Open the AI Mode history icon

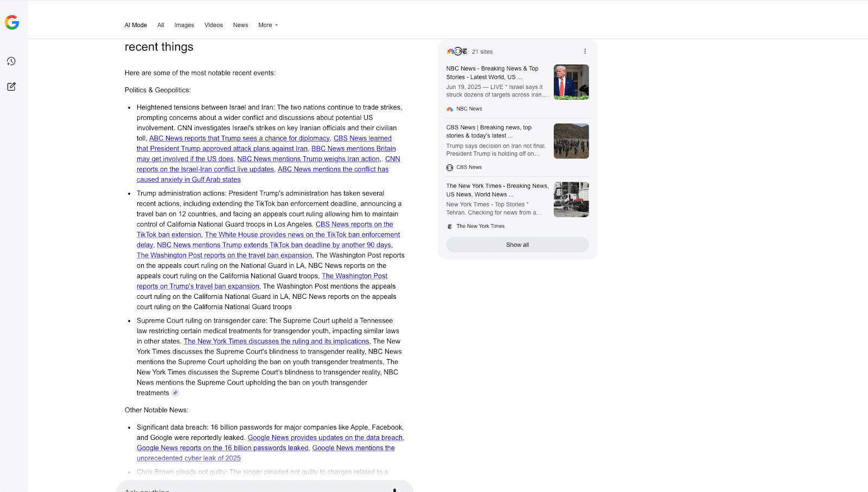[11, 61]
